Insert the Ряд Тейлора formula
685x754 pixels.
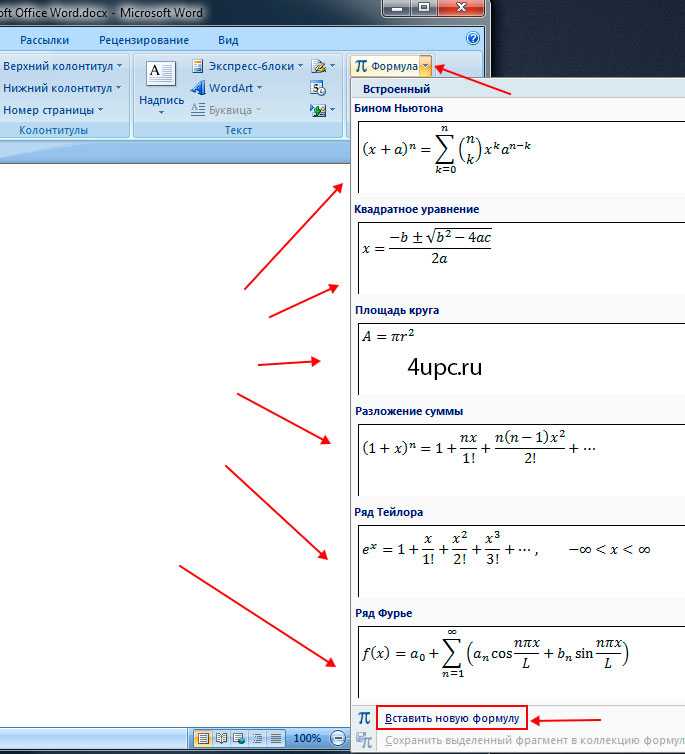coord(521,561)
